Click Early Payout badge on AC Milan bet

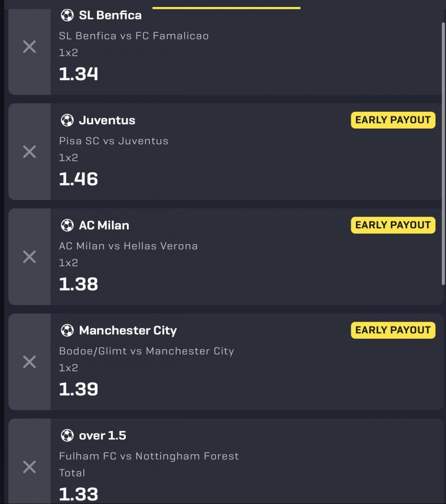393,225
